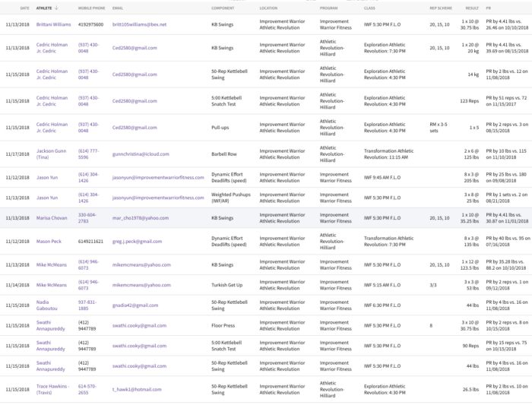
Task: Click mikemcmeans@yahoo.com in 11/14/2018 row
Action: [141, 285]
